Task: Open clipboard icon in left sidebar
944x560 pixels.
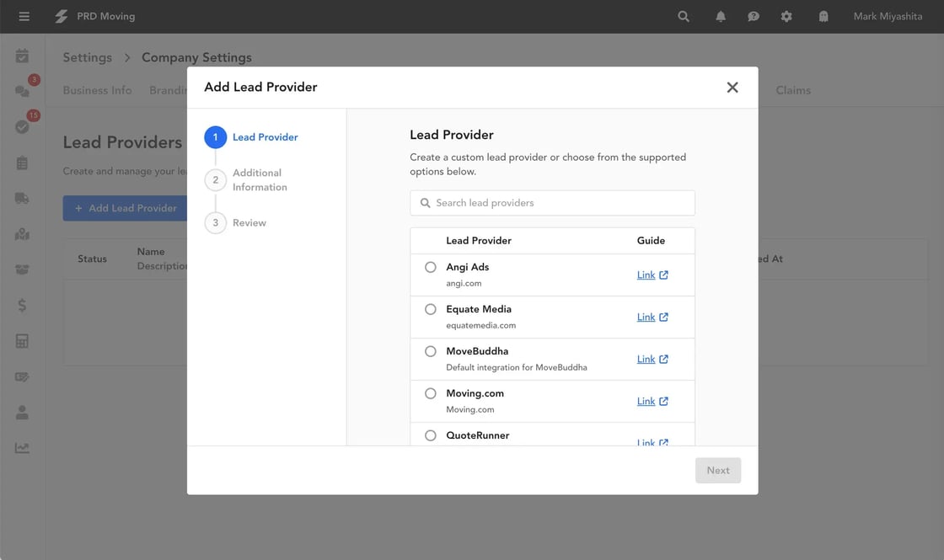Action: (22, 163)
